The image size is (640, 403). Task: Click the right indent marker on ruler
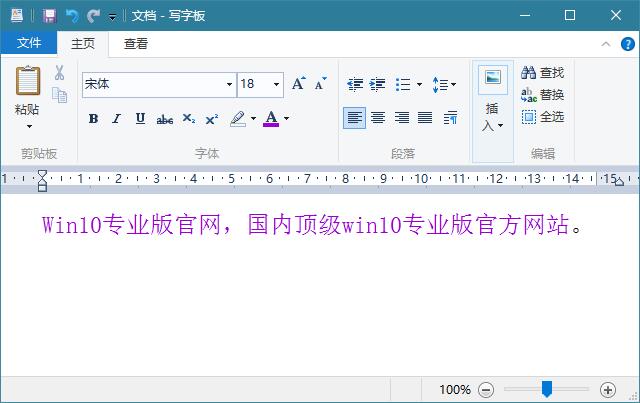(620, 181)
